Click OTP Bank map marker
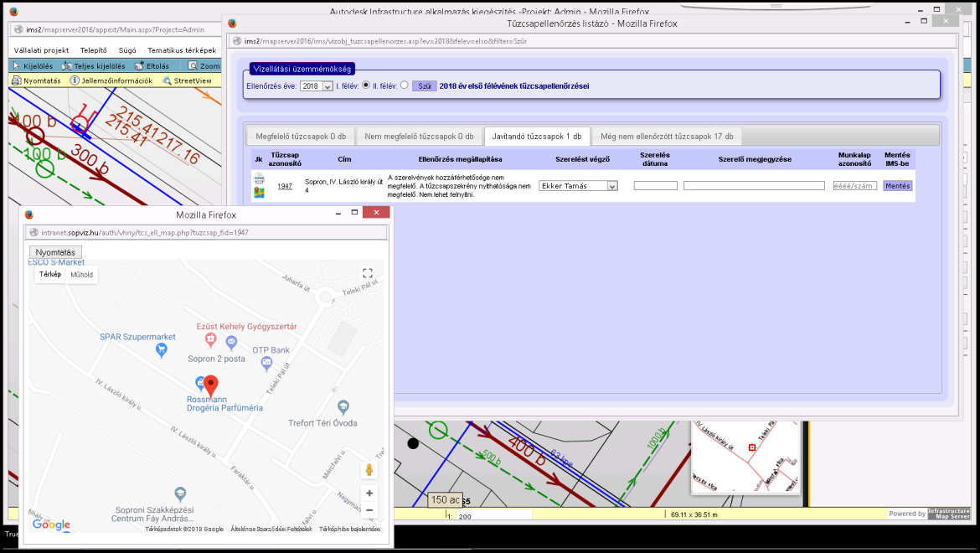The width and height of the screenshot is (980, 553). (267, 363)
